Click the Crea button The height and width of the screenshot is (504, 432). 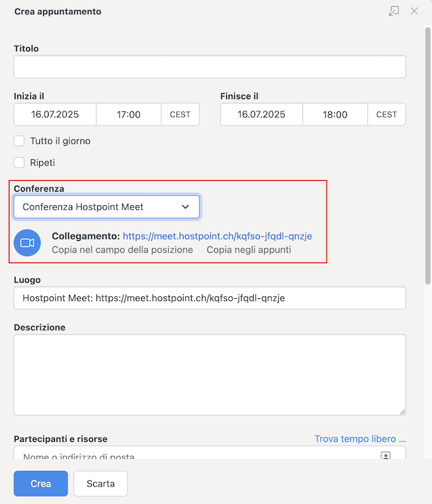(x=41, y=484)
